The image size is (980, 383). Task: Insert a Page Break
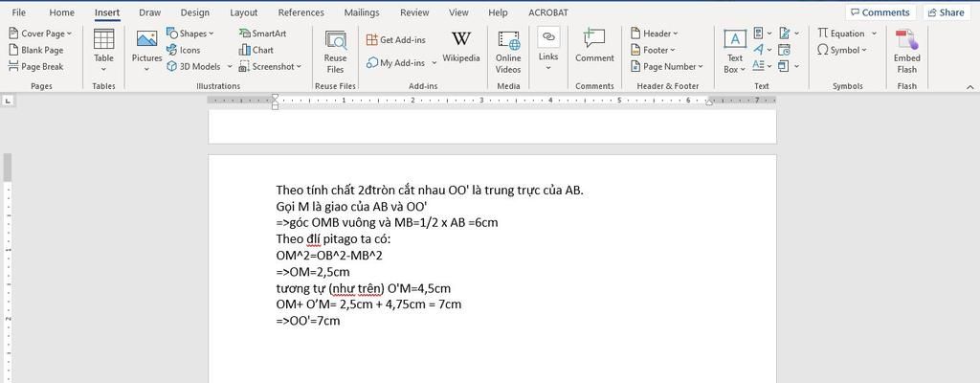tap(36, 66)
